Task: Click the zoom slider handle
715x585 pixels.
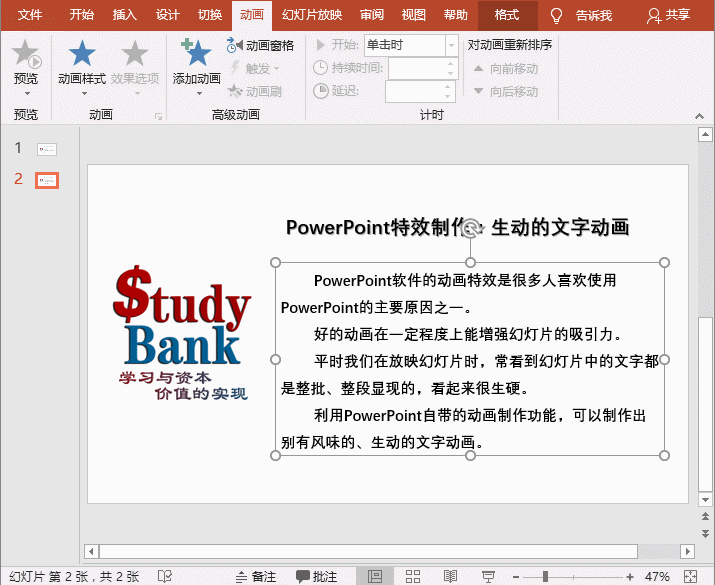Action: pos(545,577)
